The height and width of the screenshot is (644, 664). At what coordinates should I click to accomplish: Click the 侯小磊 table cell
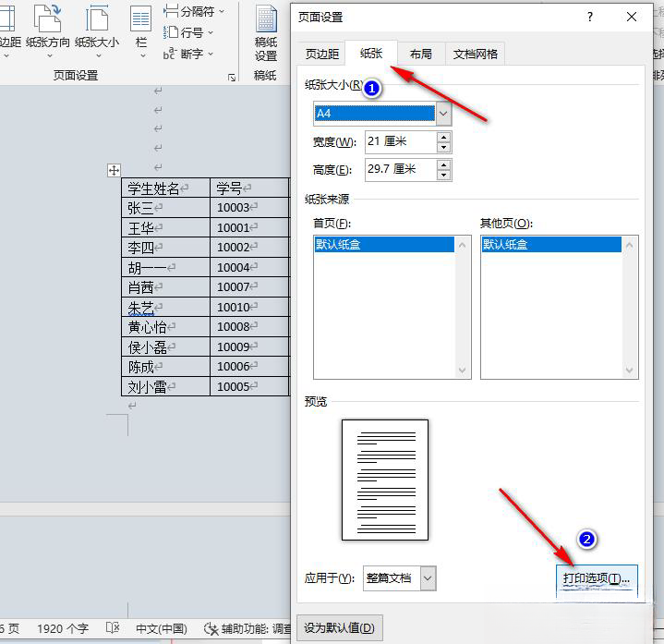165,347
